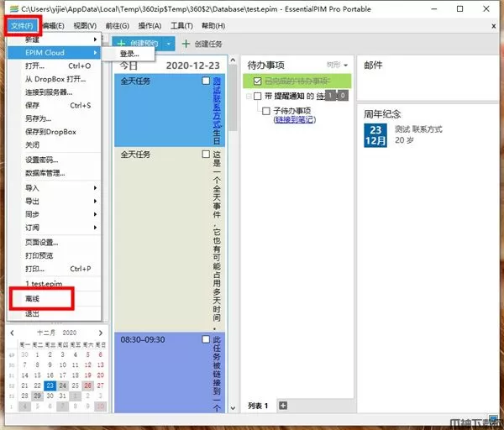This screenshot has height=430, width=504.
Task: Open the 前往(G) menu
Action: 118,26
